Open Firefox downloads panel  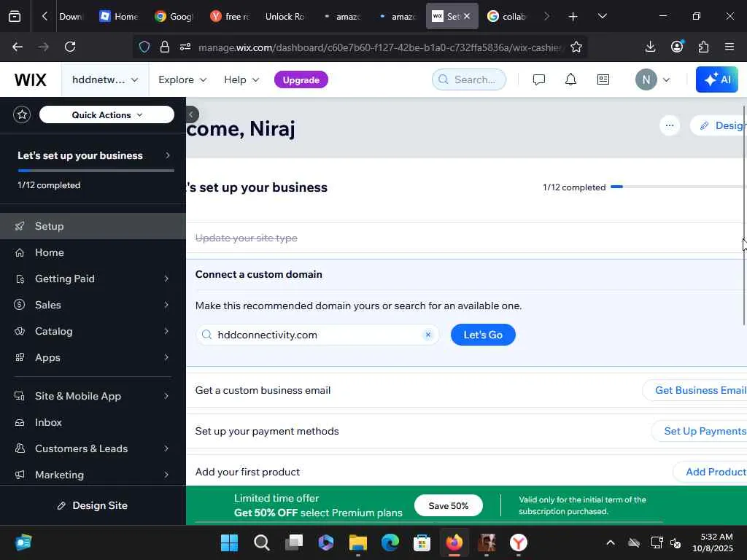pos(650,47)
